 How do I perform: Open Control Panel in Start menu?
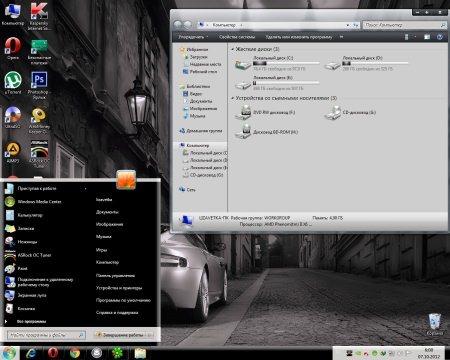(115, 276)
